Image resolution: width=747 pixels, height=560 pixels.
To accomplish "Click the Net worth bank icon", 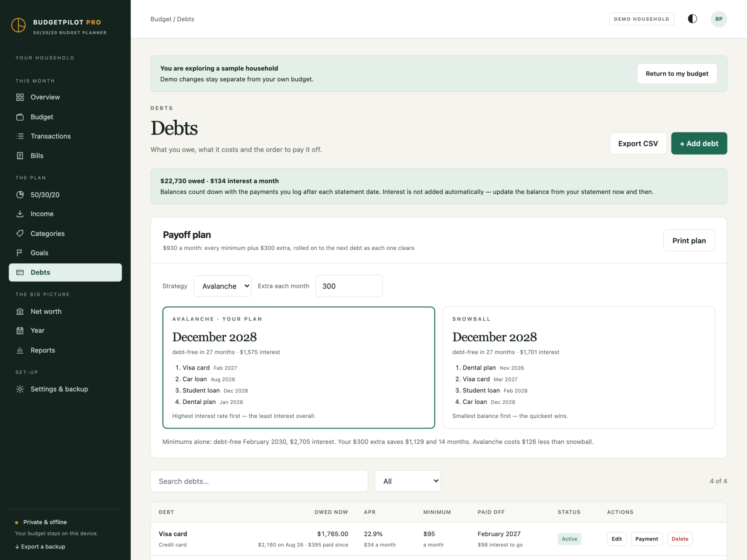I will (x=20, y=311).
